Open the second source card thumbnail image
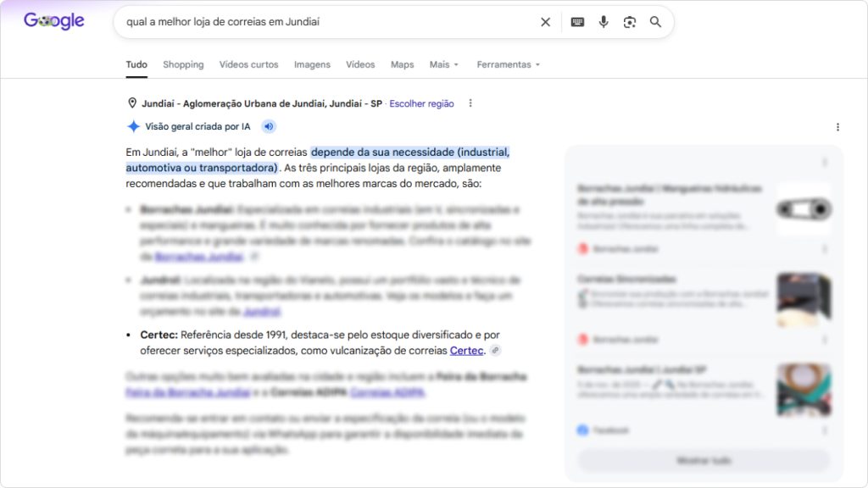The image size is (868, 488). pyautogui.click(x=804, y=299)
